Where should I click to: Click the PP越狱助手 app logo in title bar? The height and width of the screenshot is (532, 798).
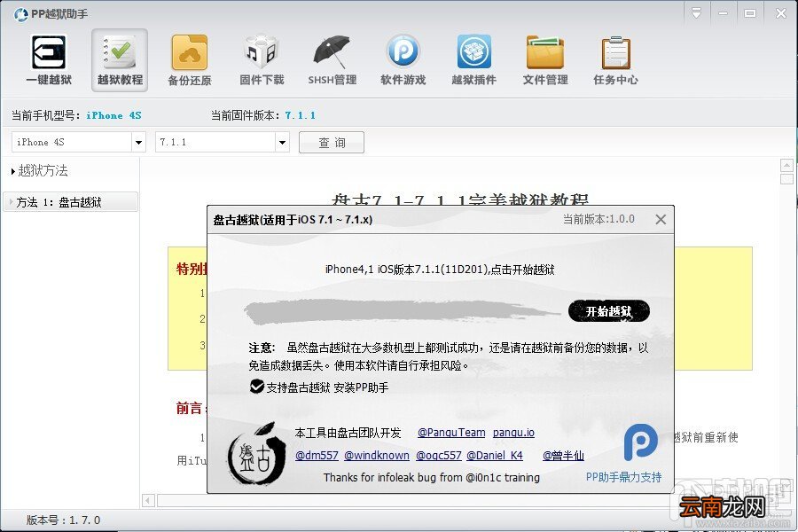coord(20,14)
